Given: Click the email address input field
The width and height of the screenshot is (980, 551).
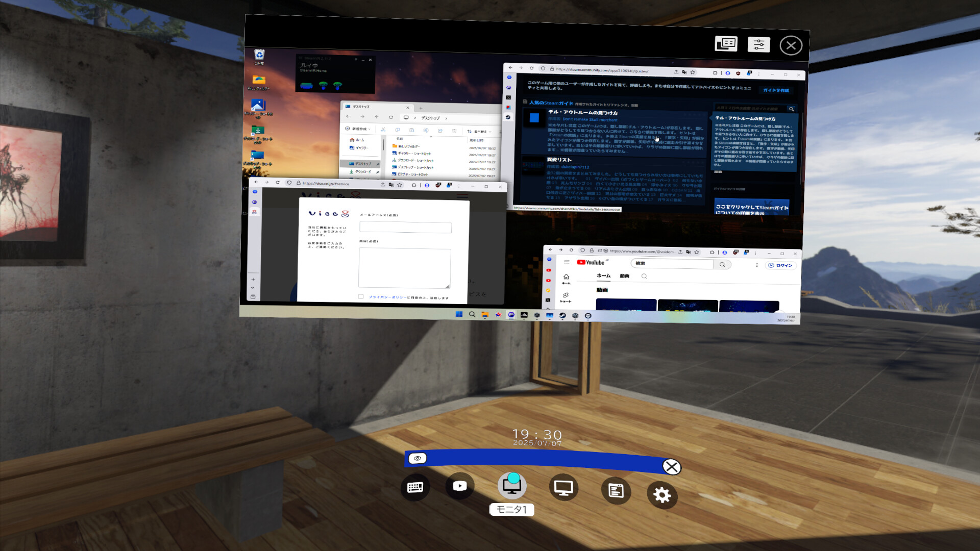Looking at the screenshot, I should [x=405, y=228].
